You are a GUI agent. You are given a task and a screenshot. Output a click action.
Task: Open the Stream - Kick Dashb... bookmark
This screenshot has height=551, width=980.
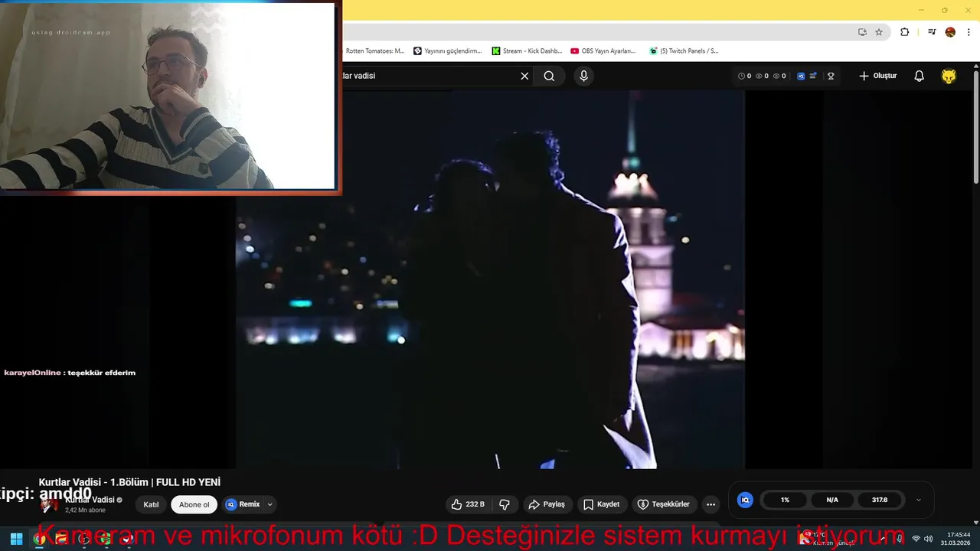[527, 51]
